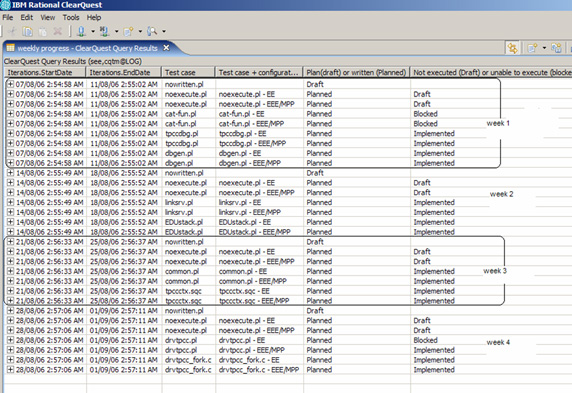Click Planned in the EDUstack.pl - EE row
The height and width of the screenshot is (393, 572).
(319, 222)
